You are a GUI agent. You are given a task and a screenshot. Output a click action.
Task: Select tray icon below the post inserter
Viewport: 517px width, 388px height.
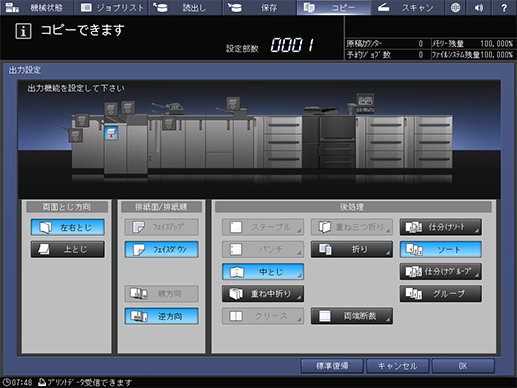(169, 123)
